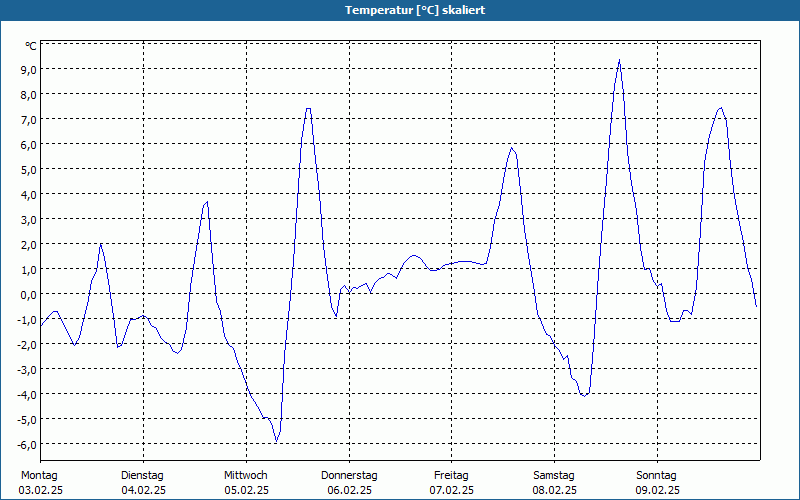Select the Samstag day label
The width and height of the screenshot is (800, 500).
click(x=554, y=476)
